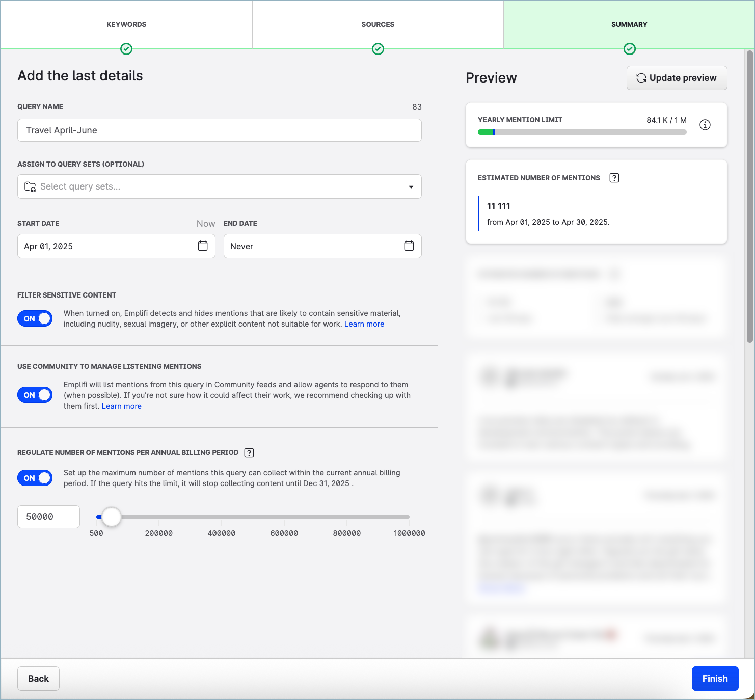Toggle off Regulate Number of Mentions switch
755x700 pixels.
(x=35, y=478)
